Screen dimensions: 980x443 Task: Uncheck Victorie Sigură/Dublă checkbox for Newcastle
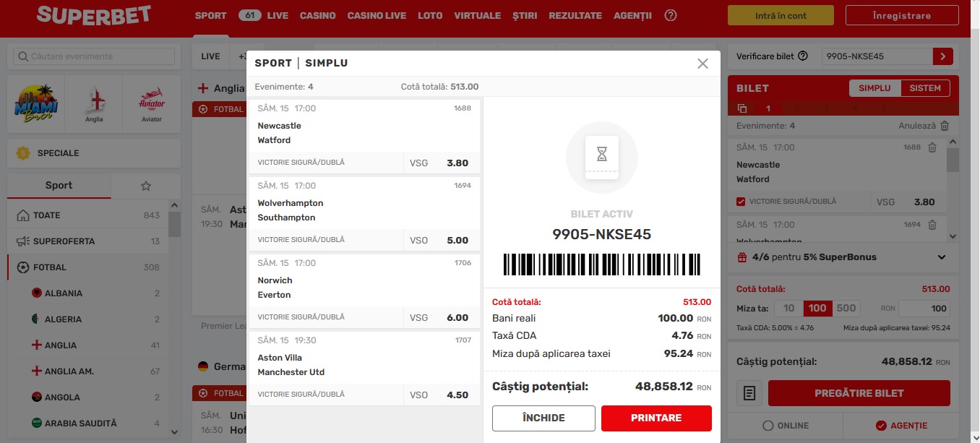pos(741,202)
